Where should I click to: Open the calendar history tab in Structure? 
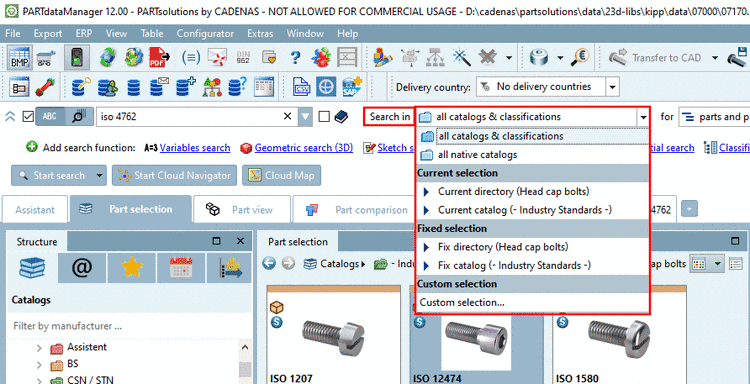click(x=181, y=268)
